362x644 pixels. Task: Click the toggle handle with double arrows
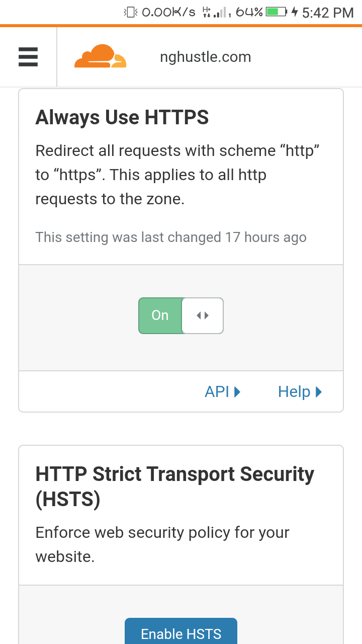(x=203, y=315)
